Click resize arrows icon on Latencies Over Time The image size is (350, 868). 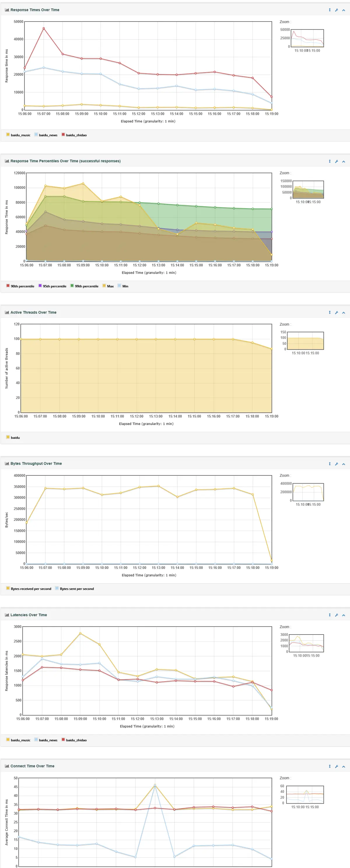click(330, 615)
